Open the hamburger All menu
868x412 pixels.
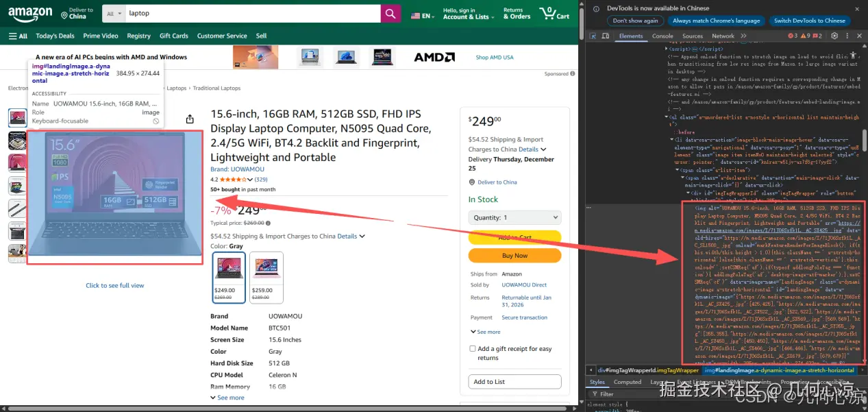tap(18, 36)
